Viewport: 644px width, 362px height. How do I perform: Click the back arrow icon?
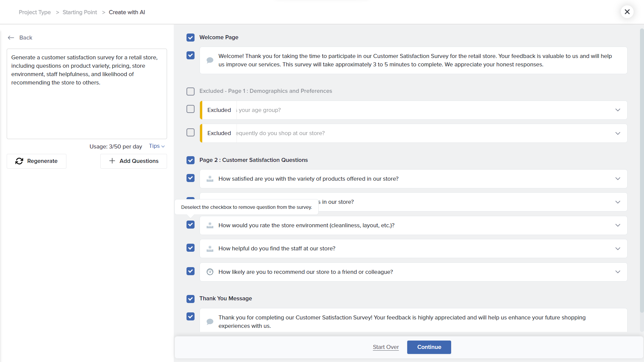point(11,38)
